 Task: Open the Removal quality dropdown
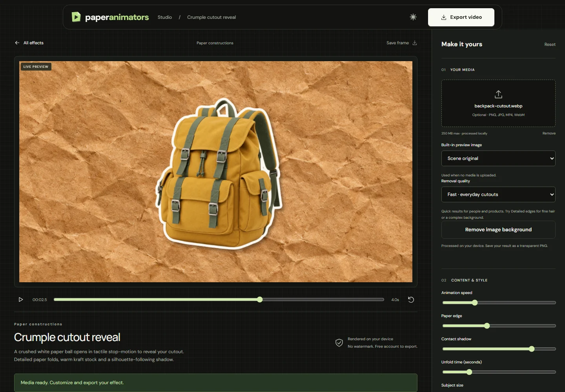click(x=498, y=194)
